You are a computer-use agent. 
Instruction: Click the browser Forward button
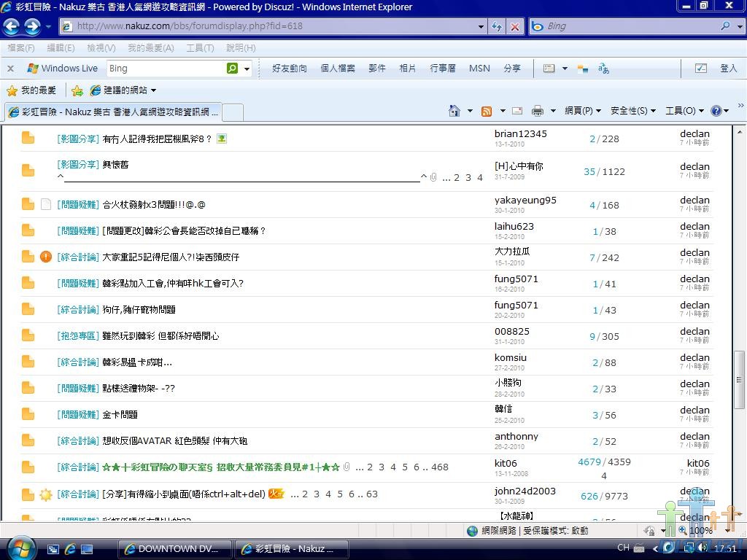[32, 27]
